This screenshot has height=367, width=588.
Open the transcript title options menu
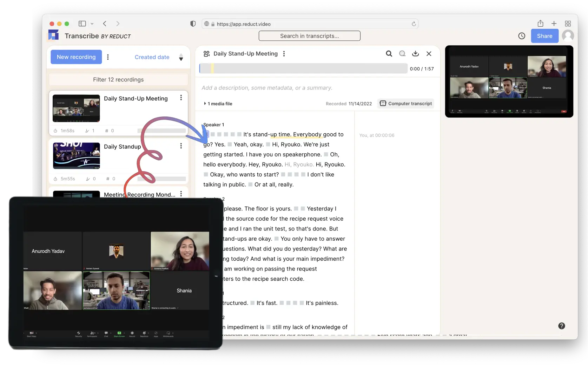click(x=284, y=54)
